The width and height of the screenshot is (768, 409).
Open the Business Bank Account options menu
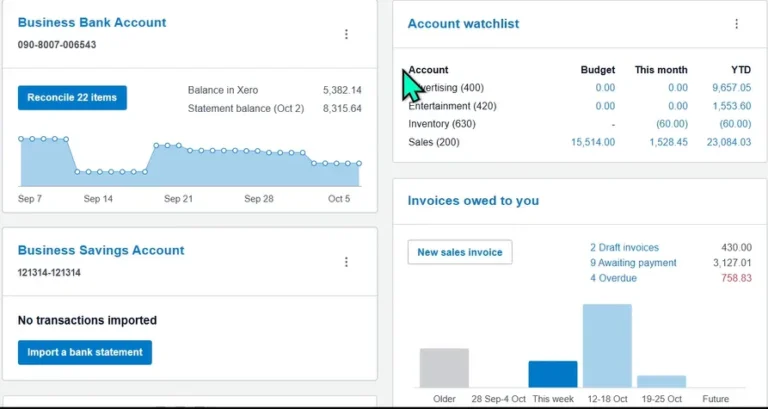coord(346,34)
